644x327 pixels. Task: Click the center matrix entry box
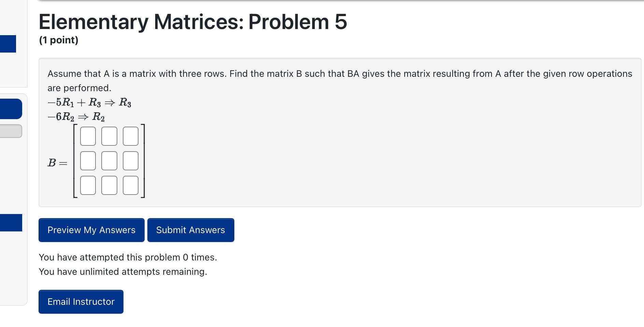pyautogui.click(x=109, y=160)
